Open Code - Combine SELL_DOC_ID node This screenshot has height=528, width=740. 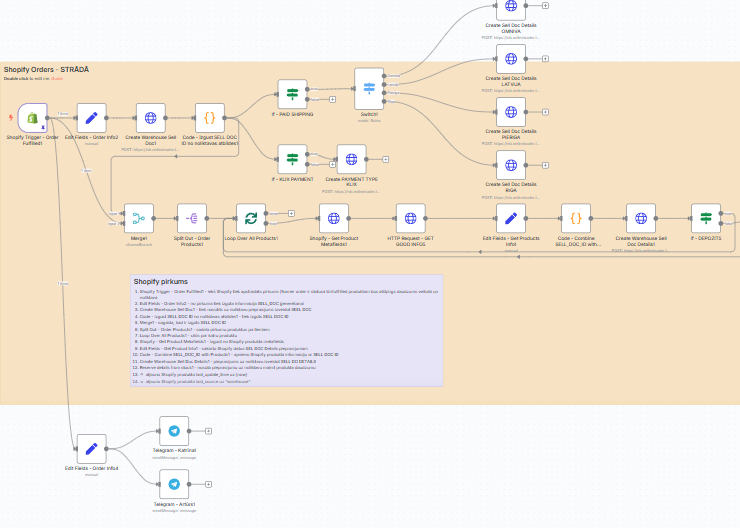[x=576, y=218]
